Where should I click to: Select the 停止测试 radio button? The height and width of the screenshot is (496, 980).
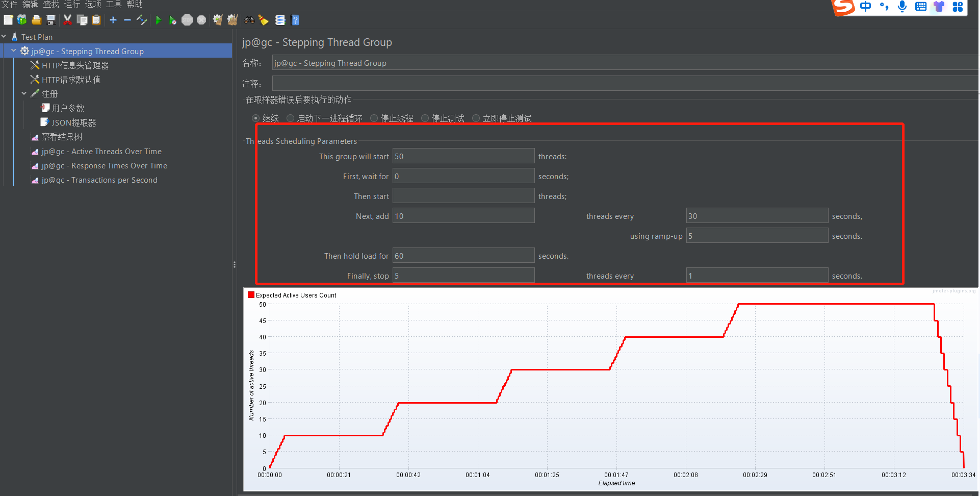click(425, 118)
